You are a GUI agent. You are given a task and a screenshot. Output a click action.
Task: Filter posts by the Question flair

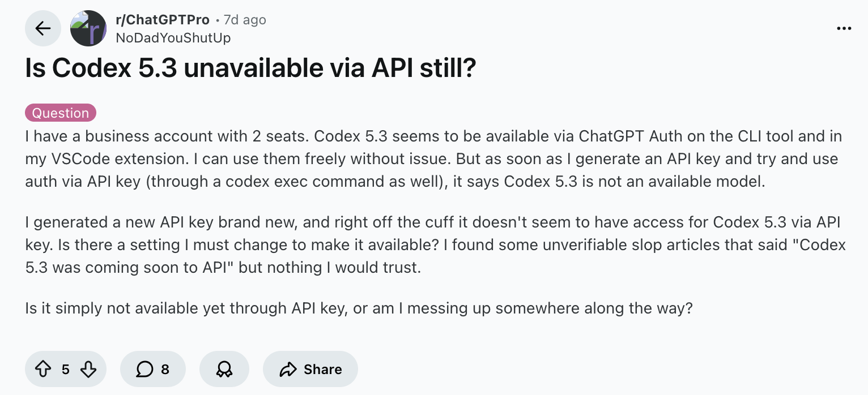click(x=61, y=113)
